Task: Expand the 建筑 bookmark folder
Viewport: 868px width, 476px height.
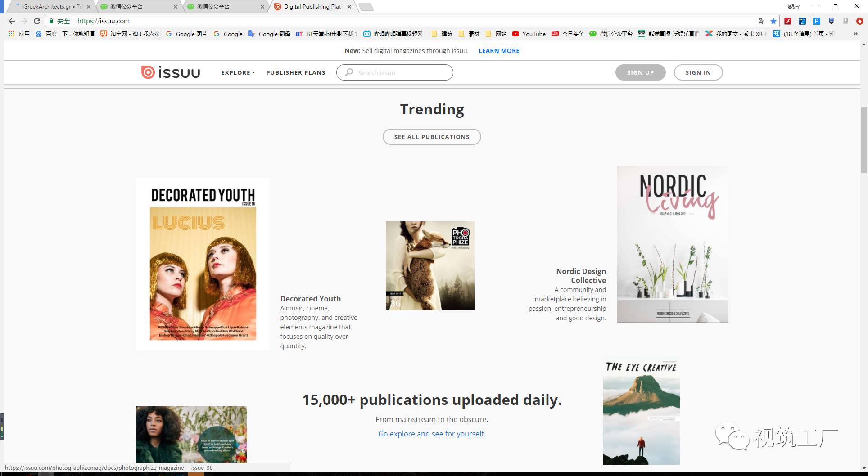Action: 442,34
